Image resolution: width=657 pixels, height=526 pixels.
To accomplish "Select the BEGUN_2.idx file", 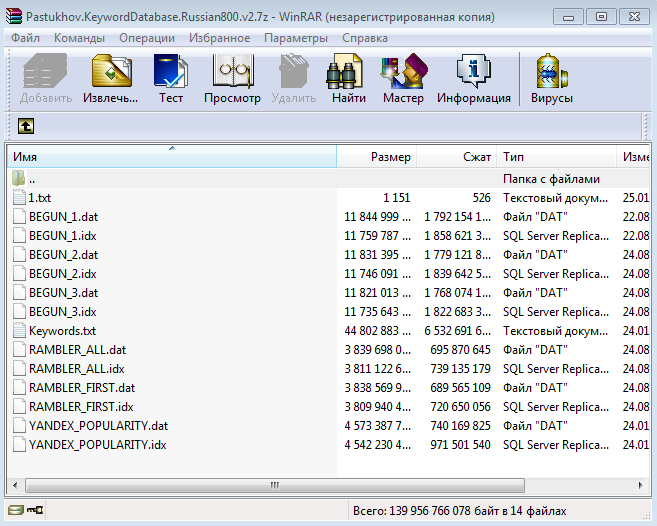I will [x=62, y=274].
